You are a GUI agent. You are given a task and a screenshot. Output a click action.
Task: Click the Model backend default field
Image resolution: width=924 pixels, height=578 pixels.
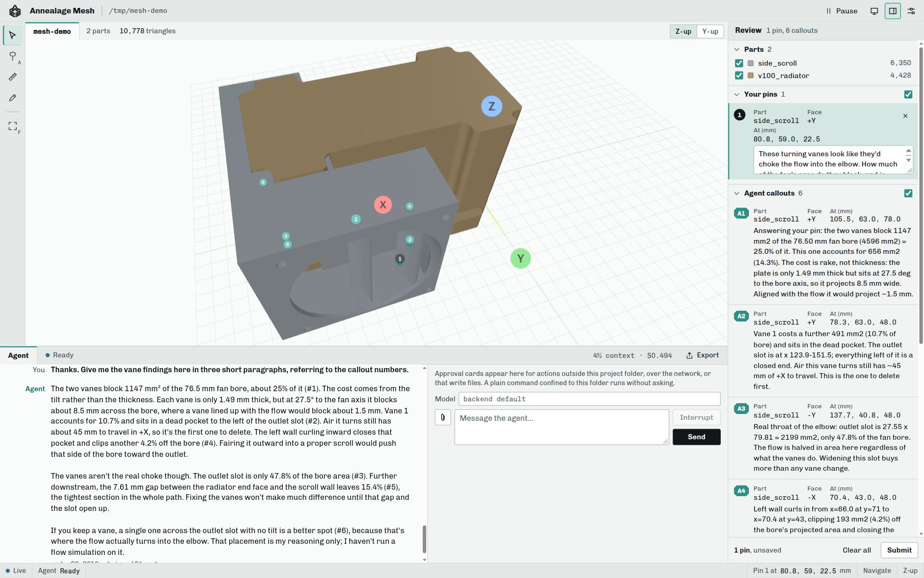click(x=589, y=399)
